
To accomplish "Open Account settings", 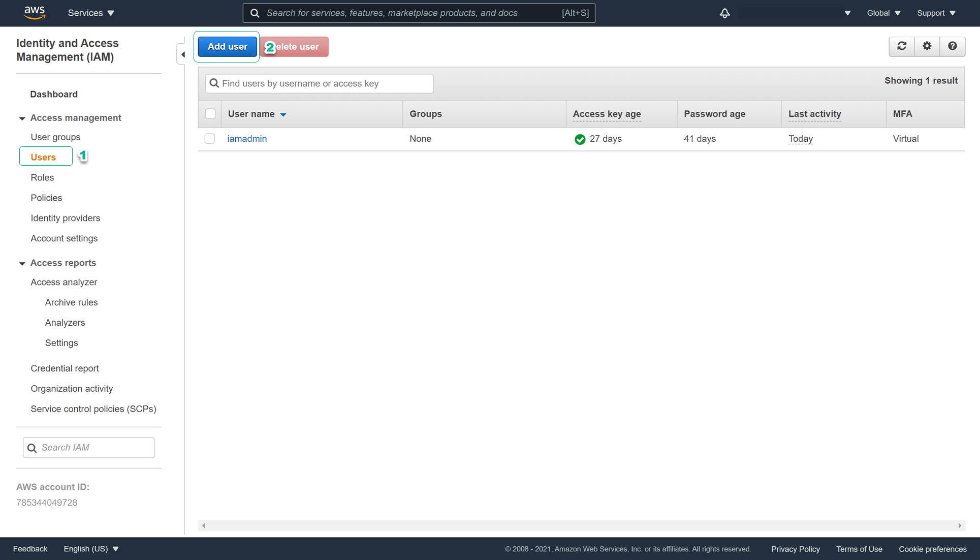I will [x=64, y=238].
